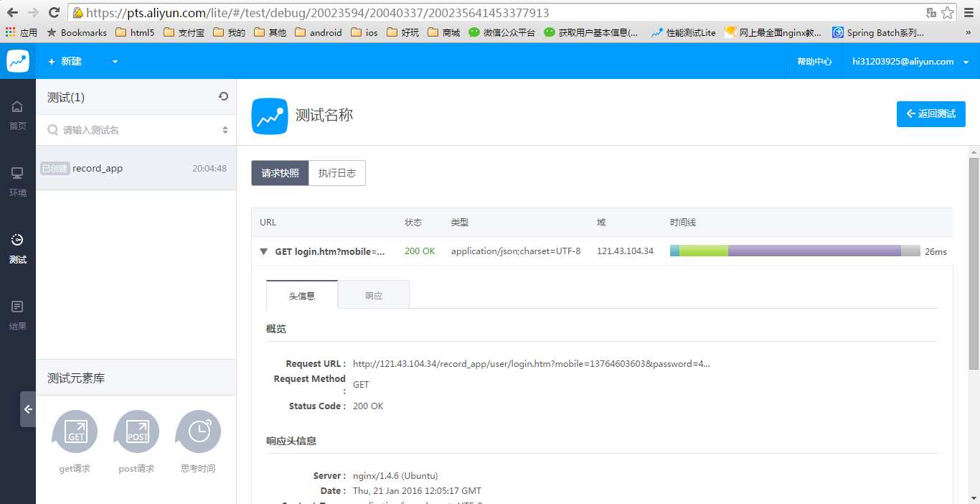Click the browser address bar URL
The image size is (980, 504).
[x=318, y=12]
